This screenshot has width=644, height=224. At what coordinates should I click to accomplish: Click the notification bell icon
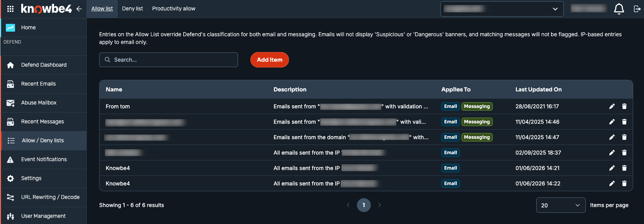pyautogui.click(x=619, y=8)
